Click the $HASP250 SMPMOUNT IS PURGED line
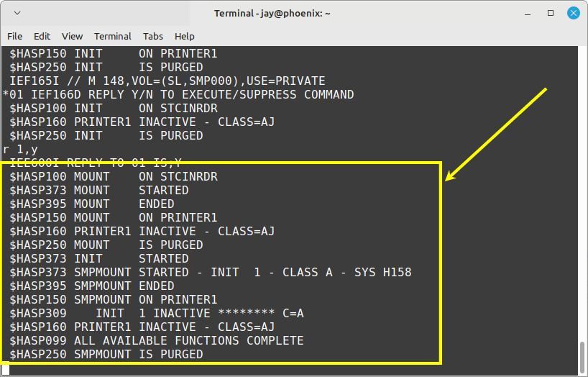The image size is (588, 377). point(106,354)
